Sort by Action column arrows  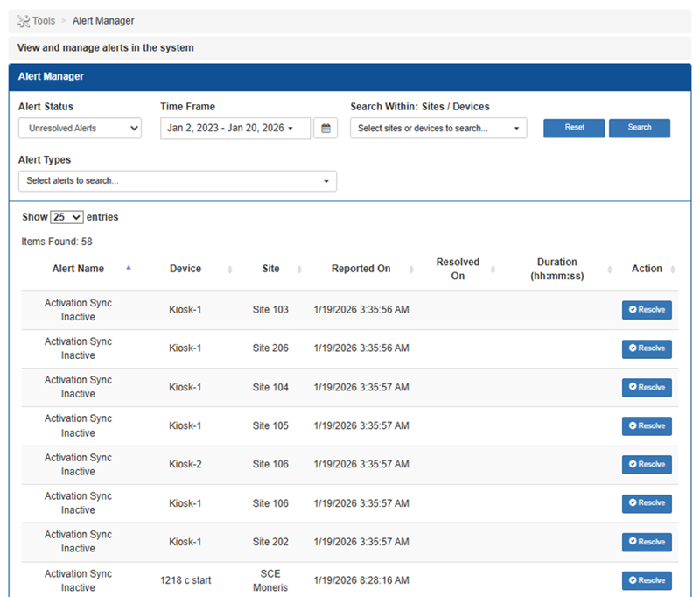click(x=672, y=270)
